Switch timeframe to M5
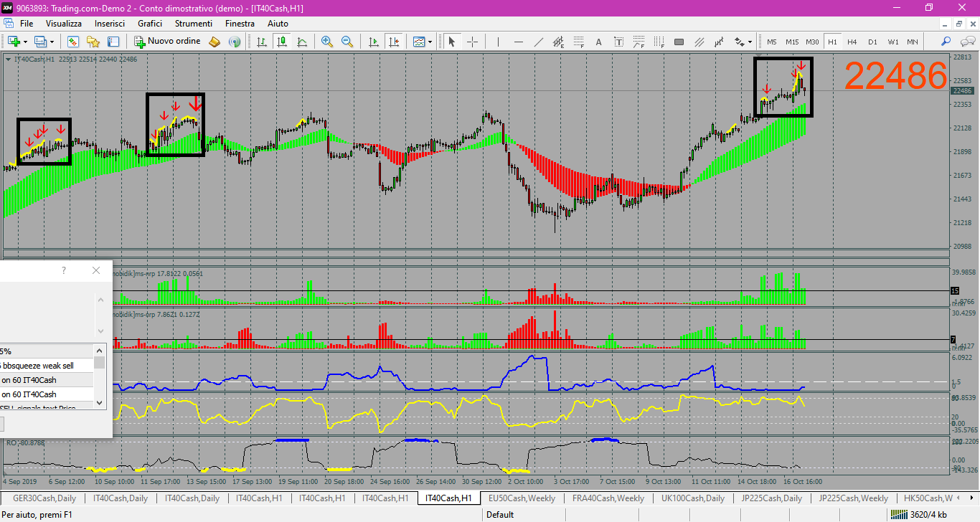 (x=772, y=42)
